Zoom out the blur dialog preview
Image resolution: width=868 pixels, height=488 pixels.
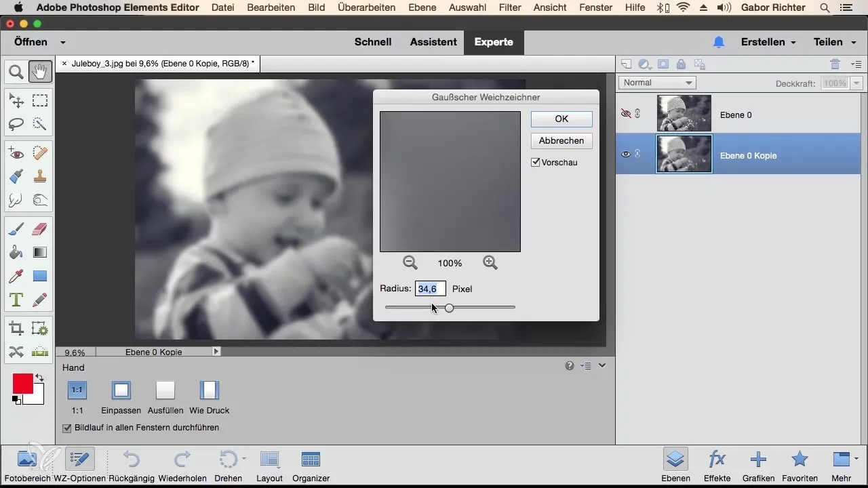[410, 262]
